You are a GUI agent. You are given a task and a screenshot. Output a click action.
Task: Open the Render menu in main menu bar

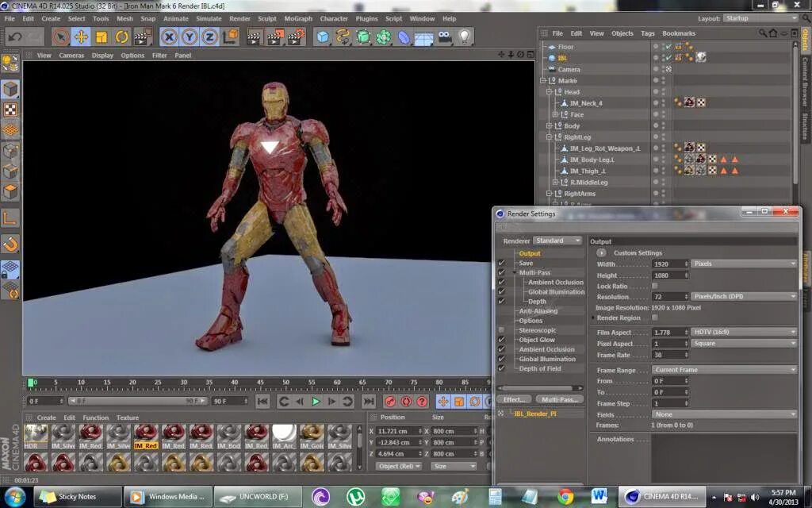click(x=239, y=19)
